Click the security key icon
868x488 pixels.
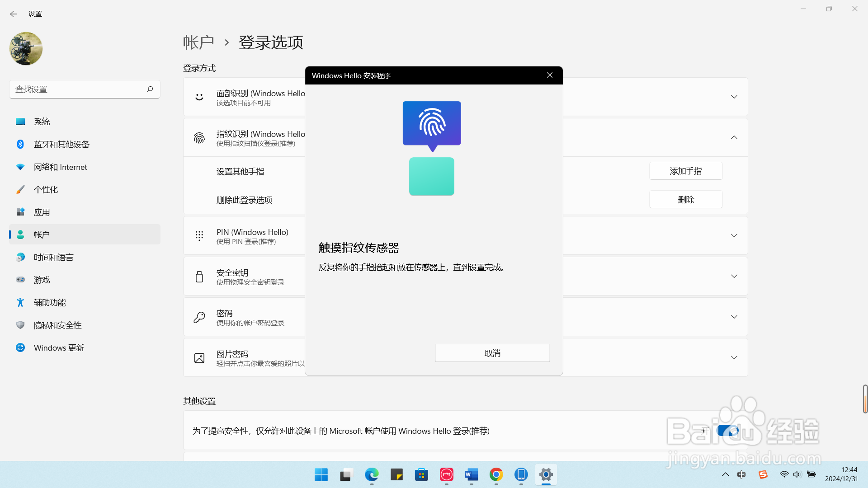tap(199, 277)
